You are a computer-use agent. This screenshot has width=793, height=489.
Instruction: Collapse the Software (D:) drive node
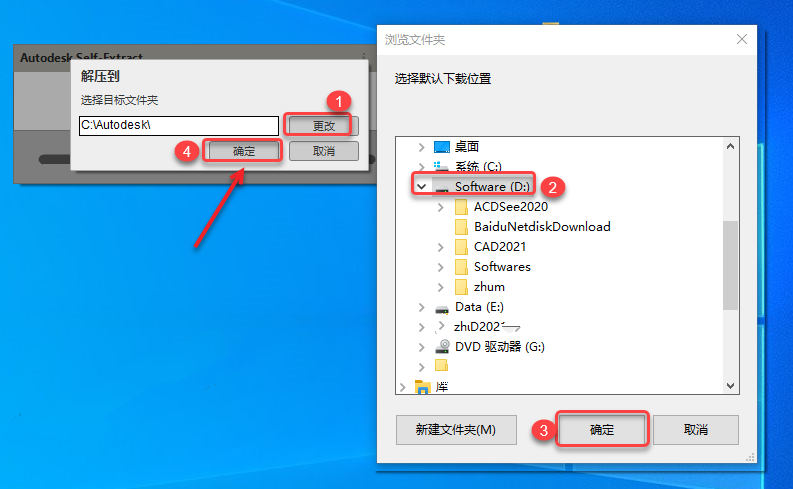coord(421,187)
